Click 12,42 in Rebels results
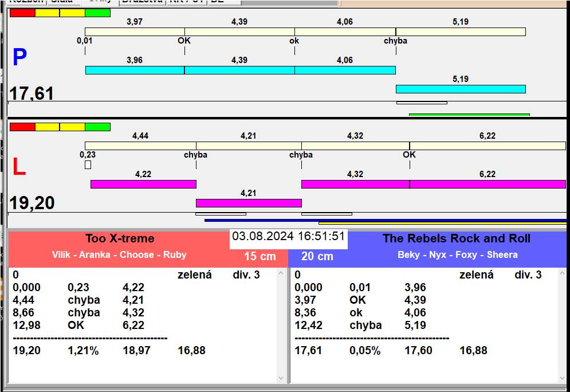 coord(308,325)
